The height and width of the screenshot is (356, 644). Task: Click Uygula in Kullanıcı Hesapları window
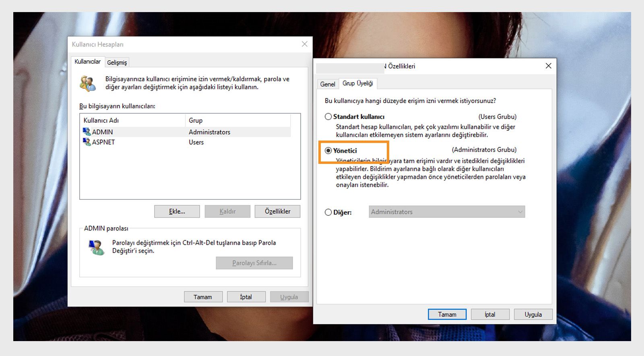(x=289, y=297)
